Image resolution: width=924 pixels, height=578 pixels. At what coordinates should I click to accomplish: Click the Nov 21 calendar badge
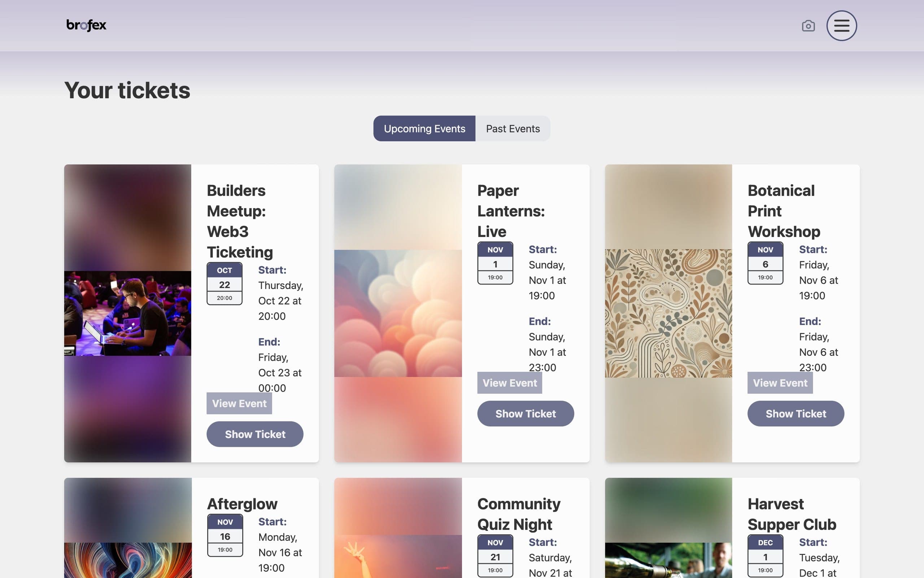[x=495, y=556]
